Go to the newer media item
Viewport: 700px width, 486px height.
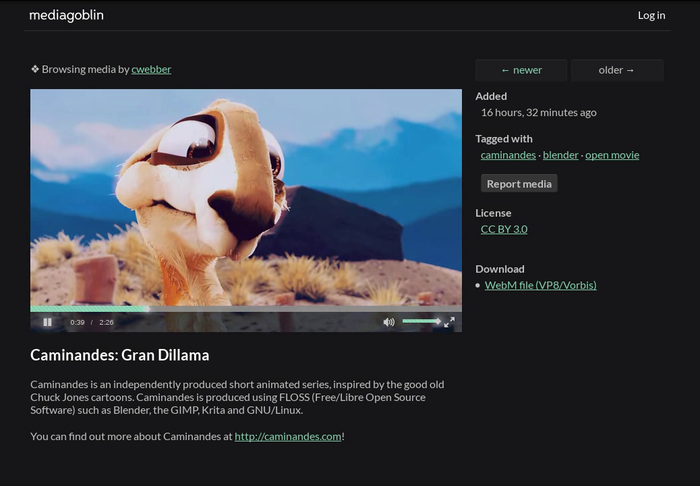[x=521, y=70]
